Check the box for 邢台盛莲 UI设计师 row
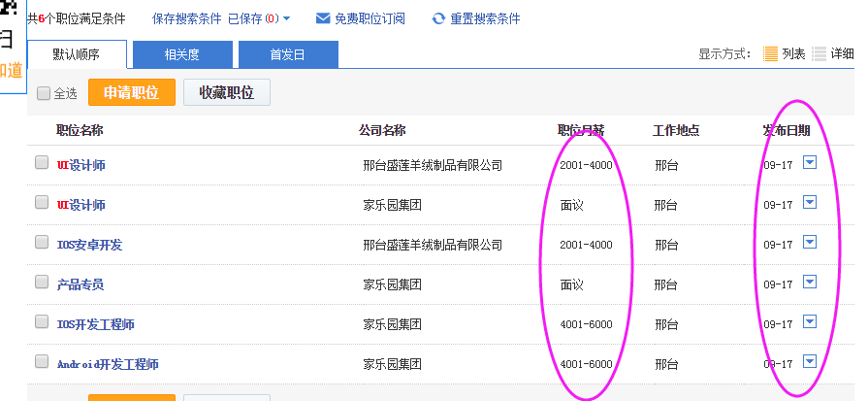The image size is (868, 401). point(42,162)
